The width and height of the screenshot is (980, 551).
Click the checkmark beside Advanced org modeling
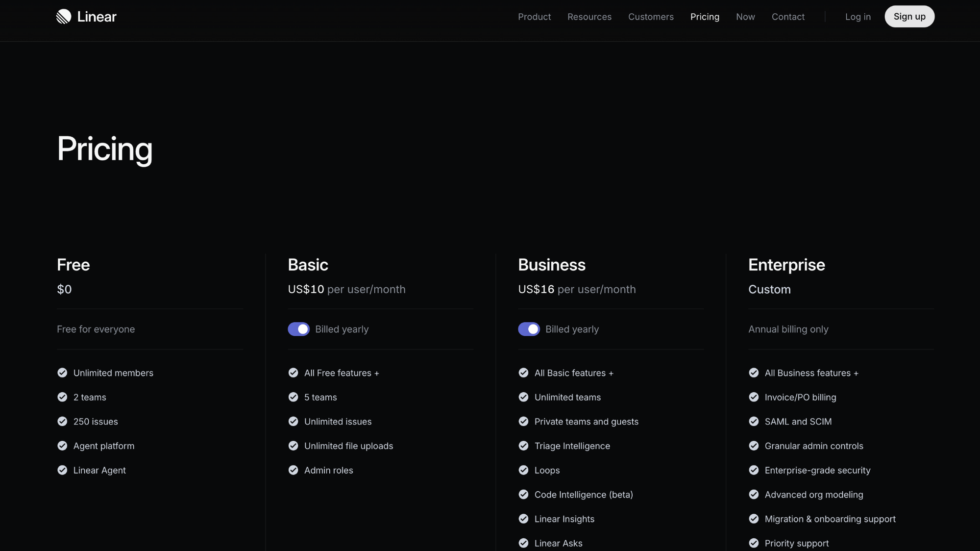pos(754,494)
